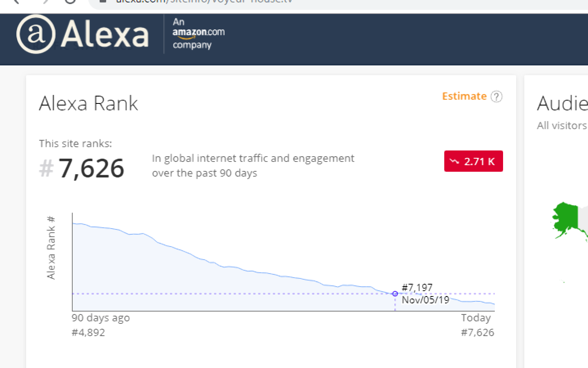The image size is (588, 368).
Task: Click the Estimate link
Action: 464,96
